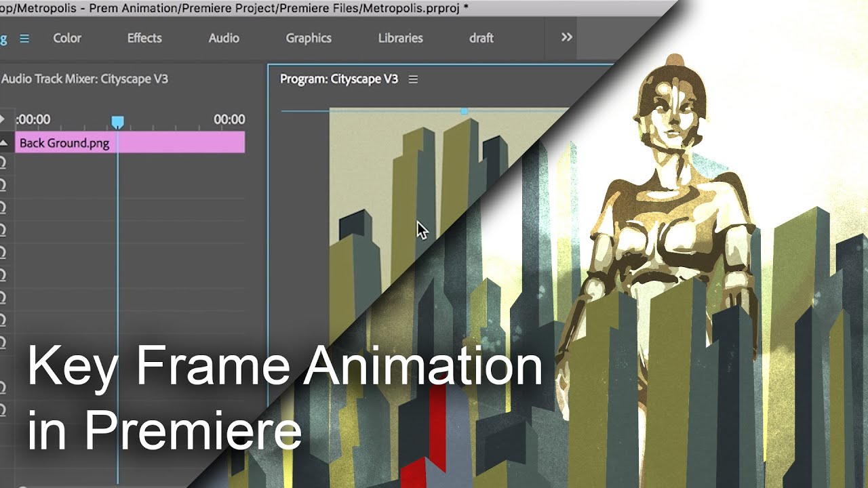This screenshot has width=868, height=488.
Task: Switch to the Color workspace
Action: 67,38
